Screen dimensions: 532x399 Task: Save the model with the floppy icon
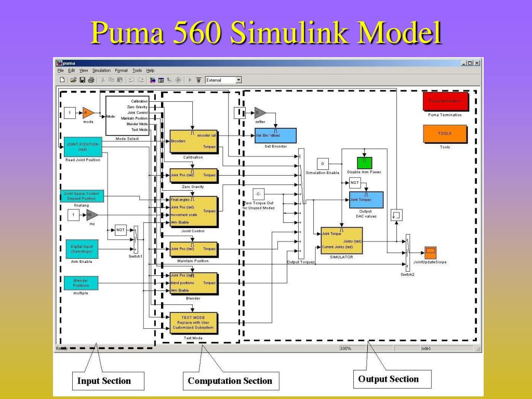click(82, 80)
